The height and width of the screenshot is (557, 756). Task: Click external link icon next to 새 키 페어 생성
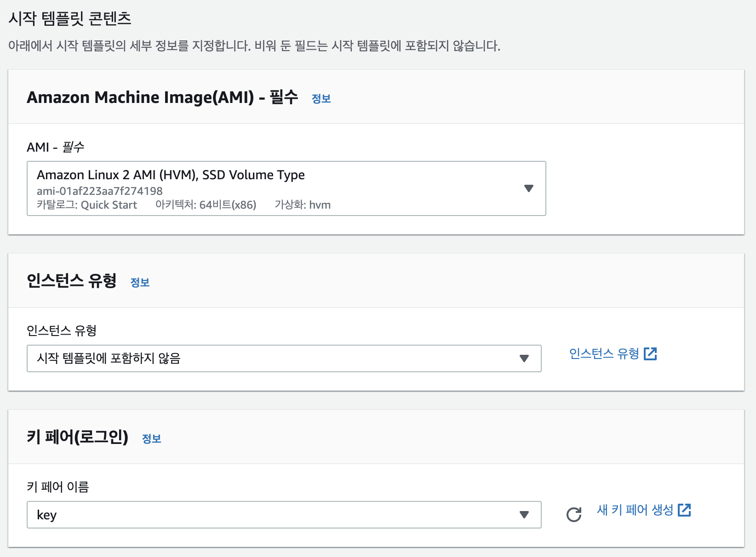pos(684,510)
